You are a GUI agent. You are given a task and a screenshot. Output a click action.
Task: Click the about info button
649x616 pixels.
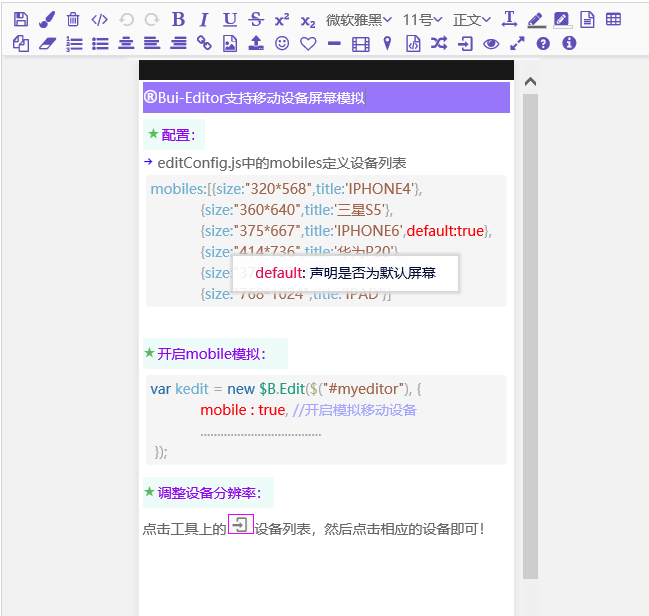point(569,43)
